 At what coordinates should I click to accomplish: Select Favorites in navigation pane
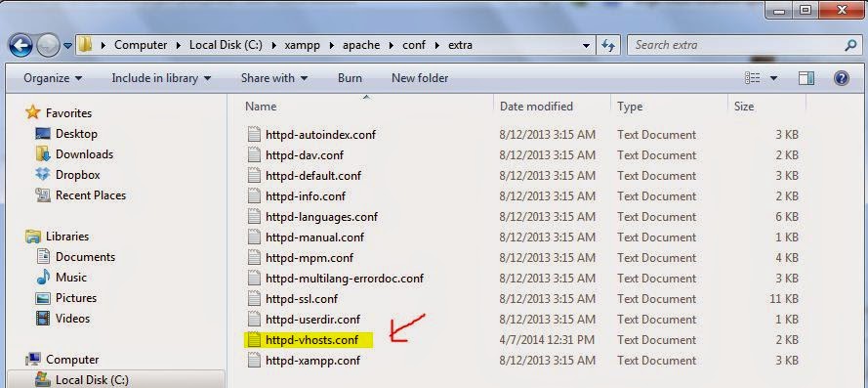[68, 113]
